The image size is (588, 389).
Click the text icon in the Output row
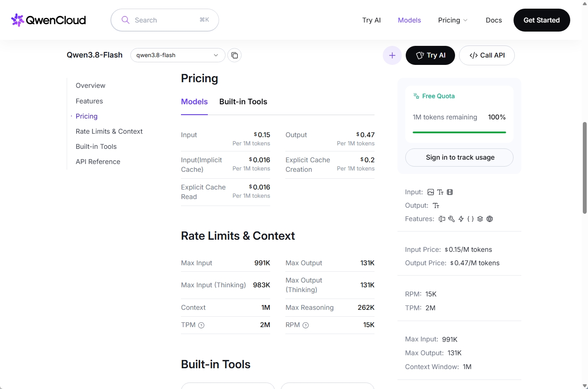point(436,206)
